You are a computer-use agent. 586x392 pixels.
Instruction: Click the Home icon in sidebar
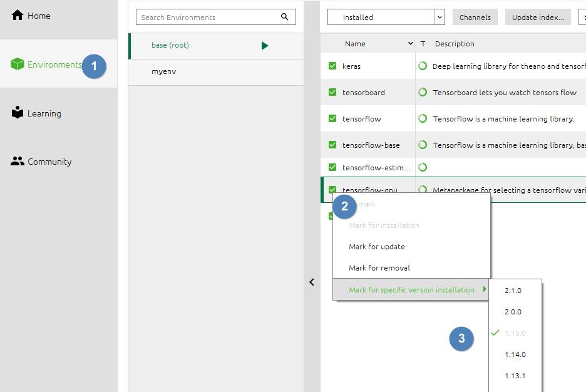(x=18, y=15)
